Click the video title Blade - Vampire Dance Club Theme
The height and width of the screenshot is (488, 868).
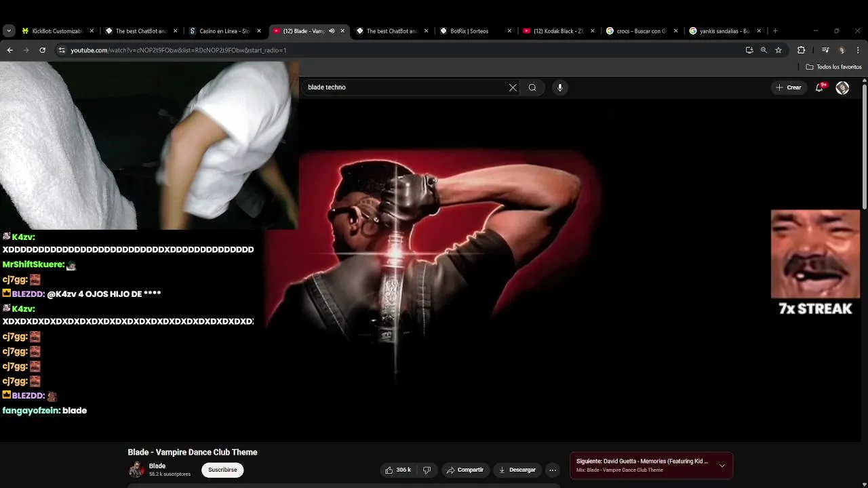coord(193,452)
